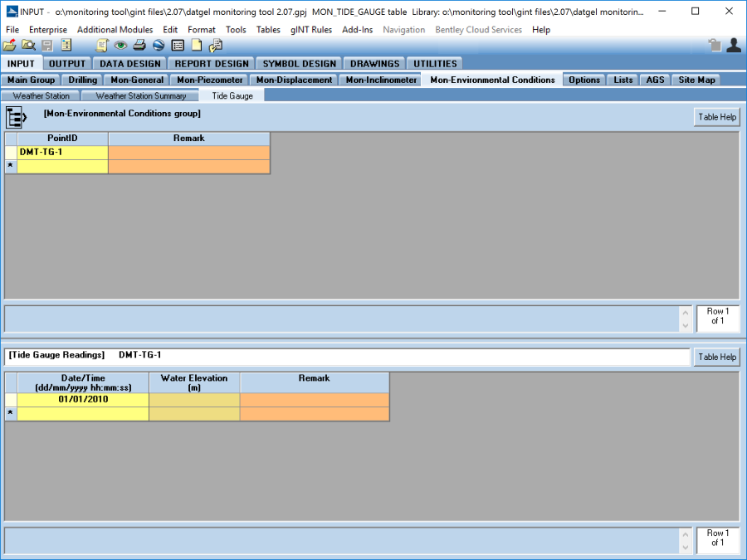The image size is (747, 560).
Task: Open the Add-Ins menu
Action: 358,30
